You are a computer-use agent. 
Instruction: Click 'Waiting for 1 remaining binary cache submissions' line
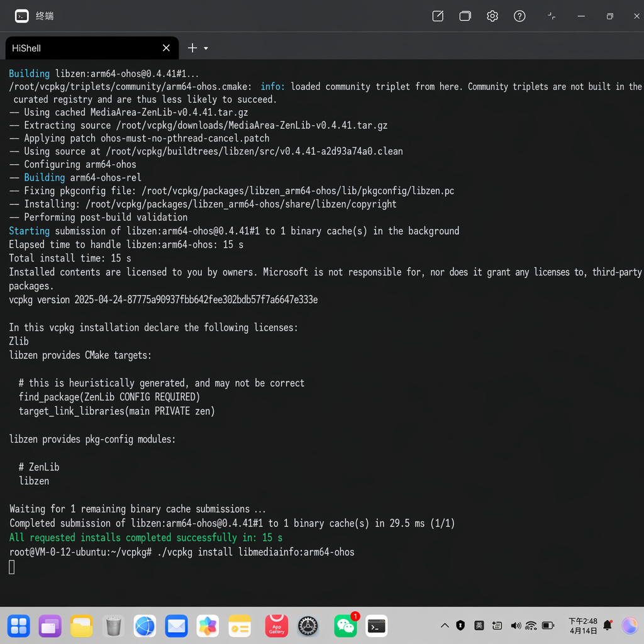(x=138, y=509)
